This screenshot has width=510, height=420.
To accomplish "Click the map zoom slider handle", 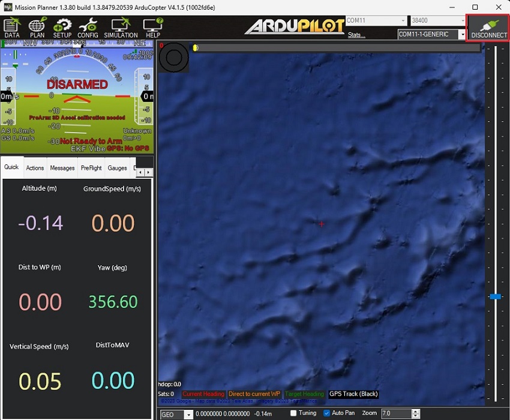I will tap(495, 296).
